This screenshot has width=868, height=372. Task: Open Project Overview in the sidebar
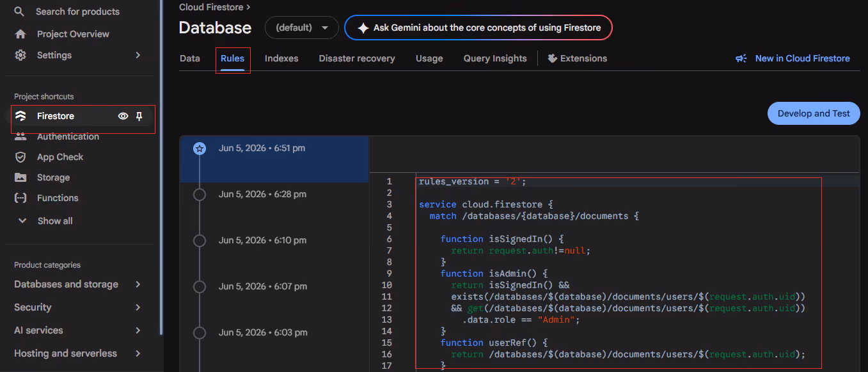[x=73, y=34]
